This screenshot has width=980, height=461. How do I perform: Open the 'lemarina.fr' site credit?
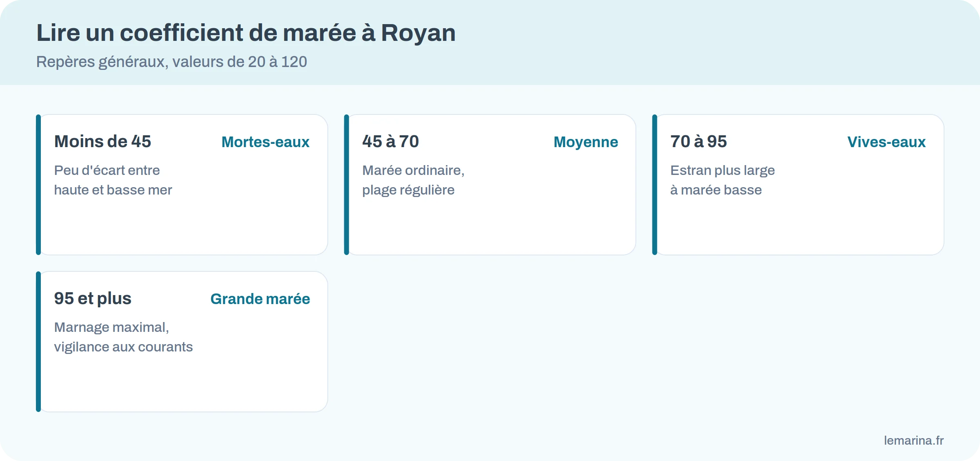[914, 441]
